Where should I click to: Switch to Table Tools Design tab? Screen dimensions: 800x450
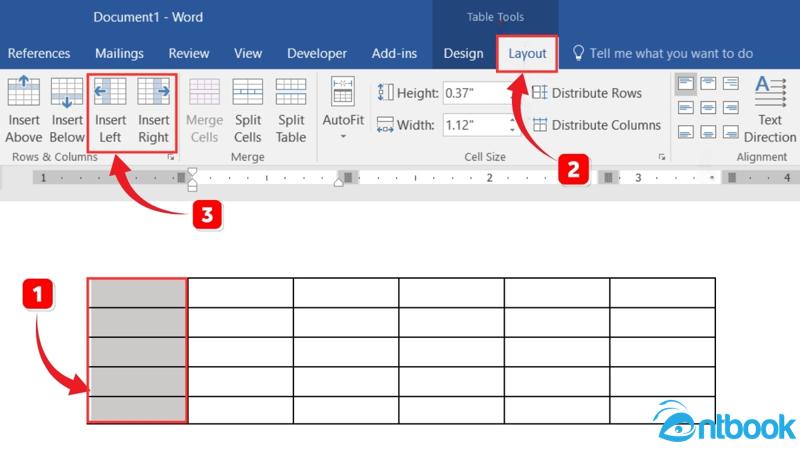463,54
